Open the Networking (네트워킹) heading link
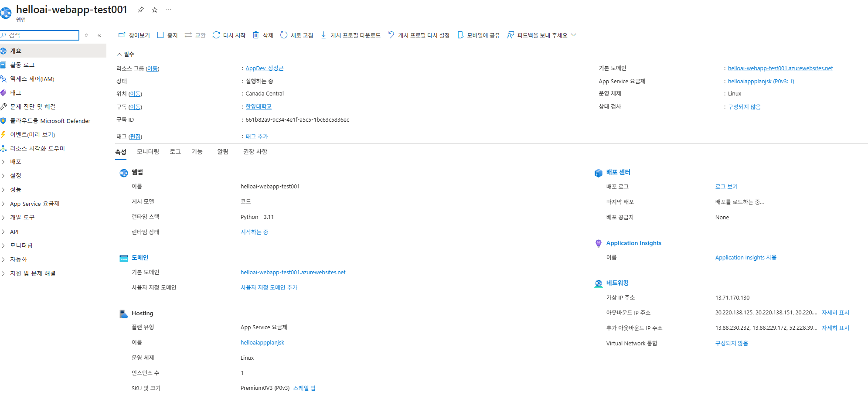The height and width of the screenshot is (399, 868). [x=617, y=283]
